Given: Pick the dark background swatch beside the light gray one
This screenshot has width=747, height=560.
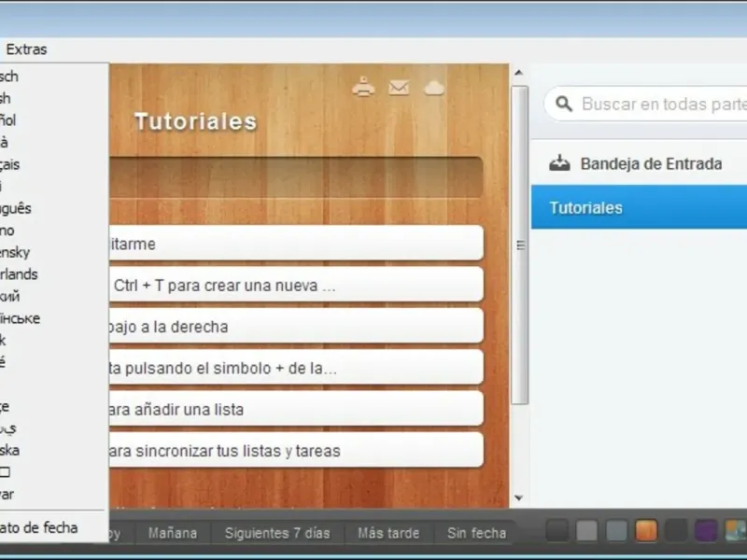Looking at the screenshot, I should pyautogui.click(x=557, y=530).
